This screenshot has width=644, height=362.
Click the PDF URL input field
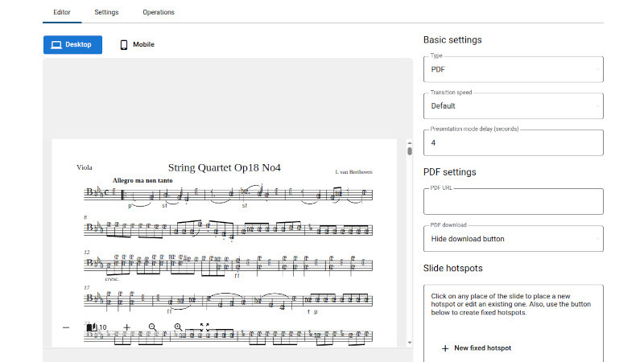click(x=514, y=202)
